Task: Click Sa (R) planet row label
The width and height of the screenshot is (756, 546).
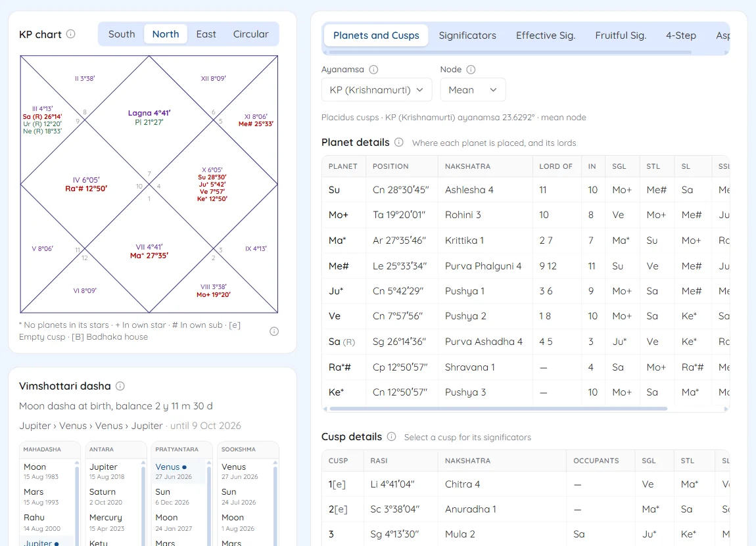Action: click(342, 342)
